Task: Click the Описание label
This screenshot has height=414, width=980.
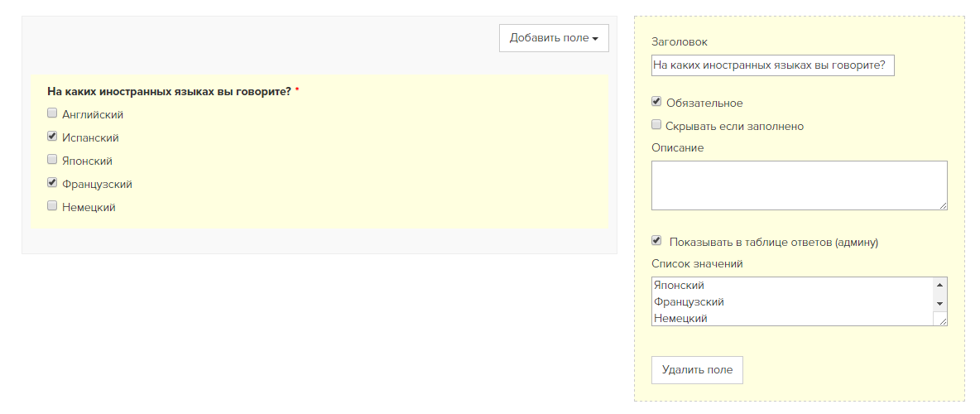Action: tap(678, 148)
